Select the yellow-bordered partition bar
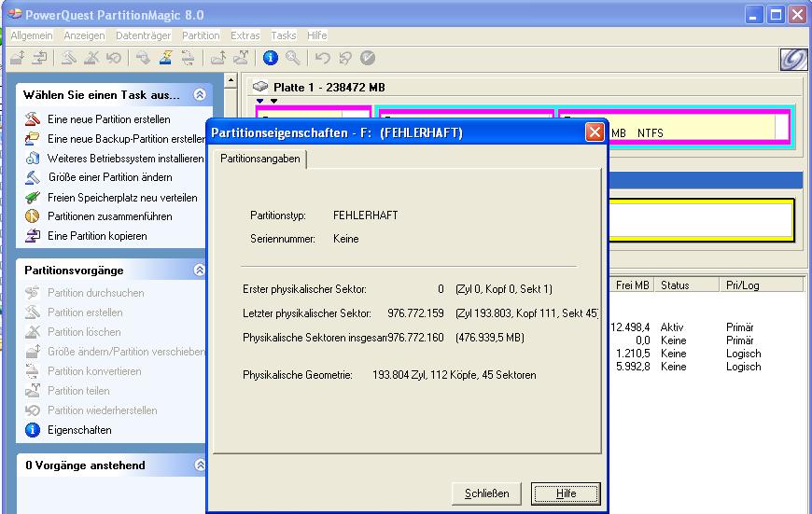This screenshot has width=812, height=514. click(x=702, y=220)
